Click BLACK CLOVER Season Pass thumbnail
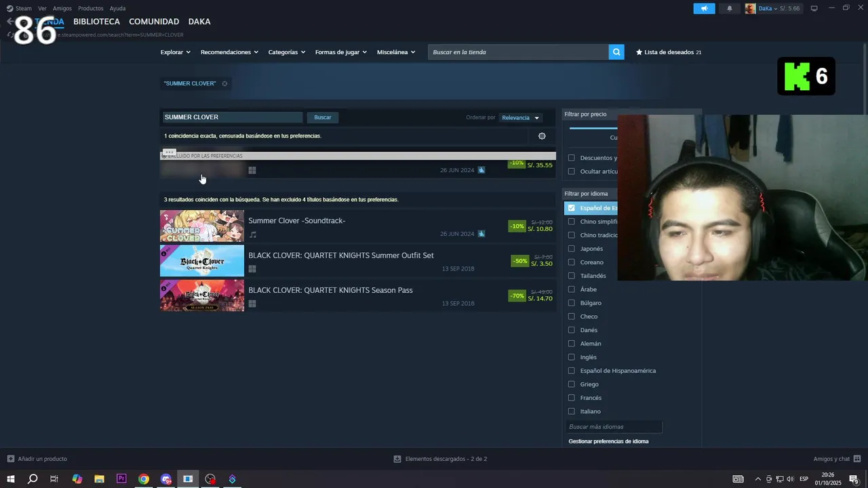The width and height of the screenshot is (868, 488). tap(202, 296)
